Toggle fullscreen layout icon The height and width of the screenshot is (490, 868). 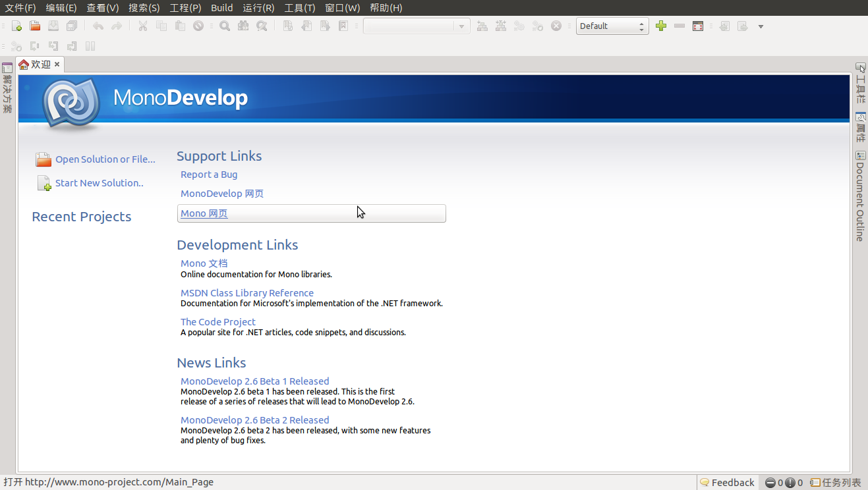click(698, 26)
